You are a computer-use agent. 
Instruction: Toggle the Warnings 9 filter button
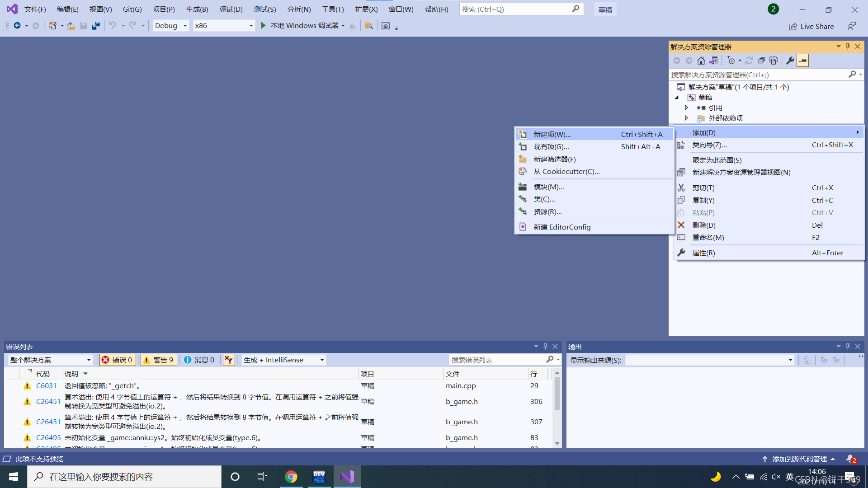coord(158,360)
